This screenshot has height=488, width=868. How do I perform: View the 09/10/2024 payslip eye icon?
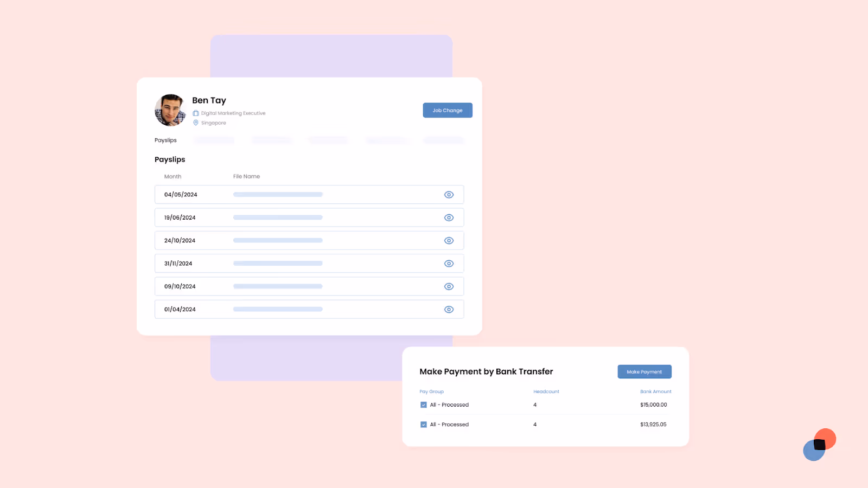(x=449, y=286)
